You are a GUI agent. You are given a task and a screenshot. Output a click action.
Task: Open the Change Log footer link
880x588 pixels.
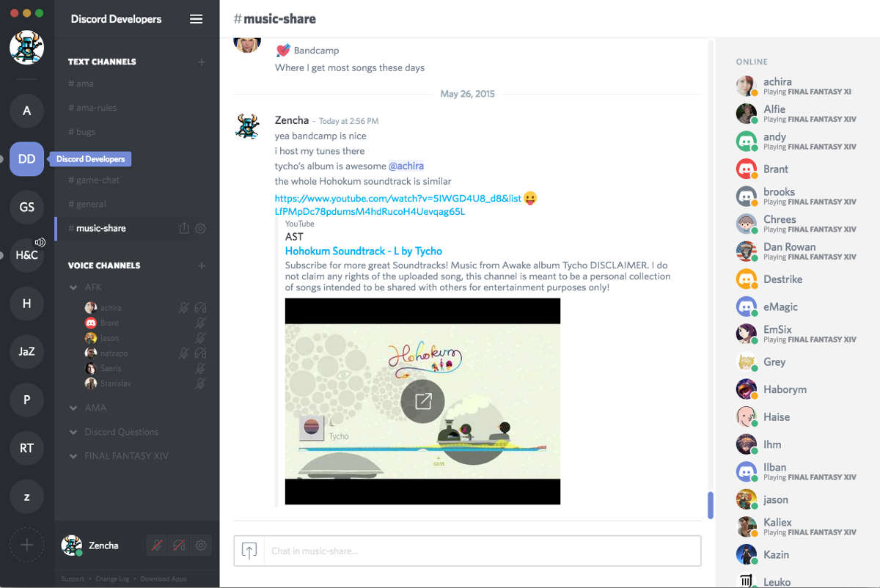coord(112,579)
